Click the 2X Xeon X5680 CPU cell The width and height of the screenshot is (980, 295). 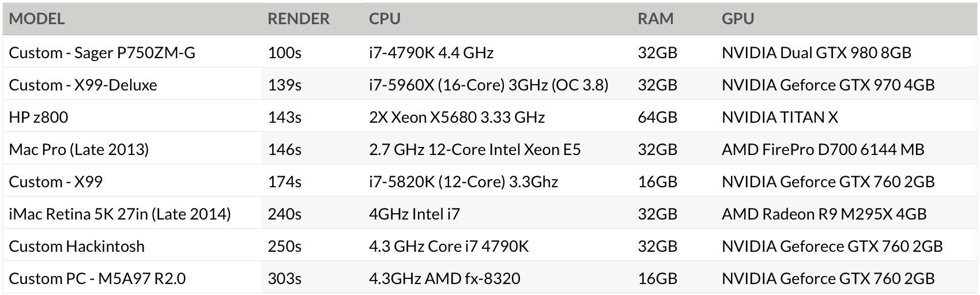457,118
